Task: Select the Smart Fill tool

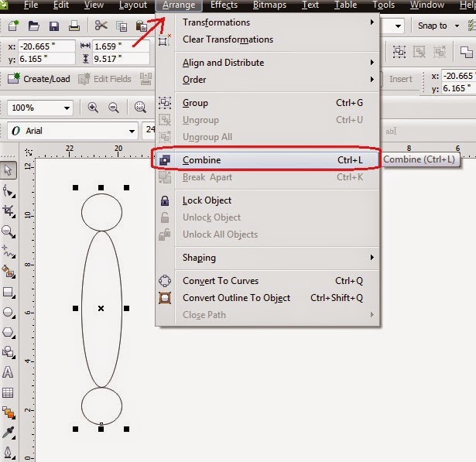Action: click(9, 272)
